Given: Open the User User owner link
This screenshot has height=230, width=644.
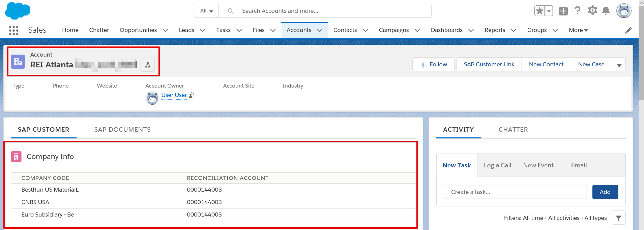Looking at the screenshot, I should [174, 95].
